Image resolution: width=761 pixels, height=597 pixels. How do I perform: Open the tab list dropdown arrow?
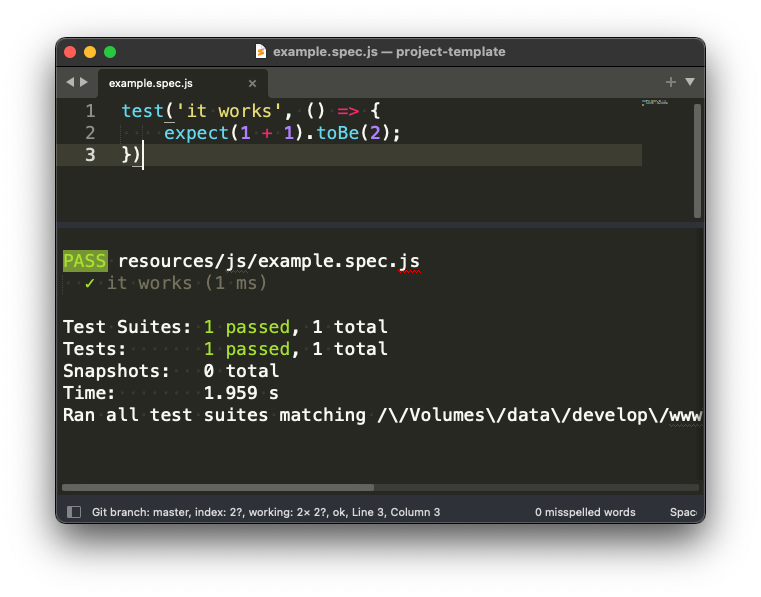point(690,82)
